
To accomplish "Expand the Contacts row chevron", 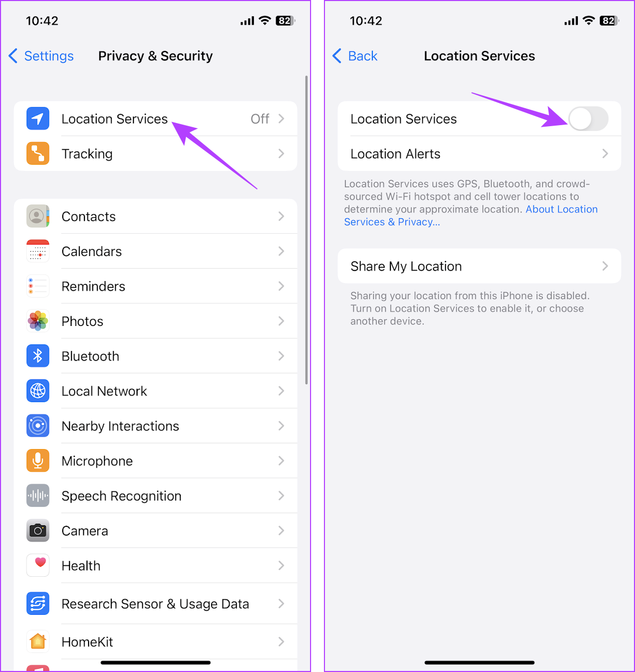I will (281, 216).
